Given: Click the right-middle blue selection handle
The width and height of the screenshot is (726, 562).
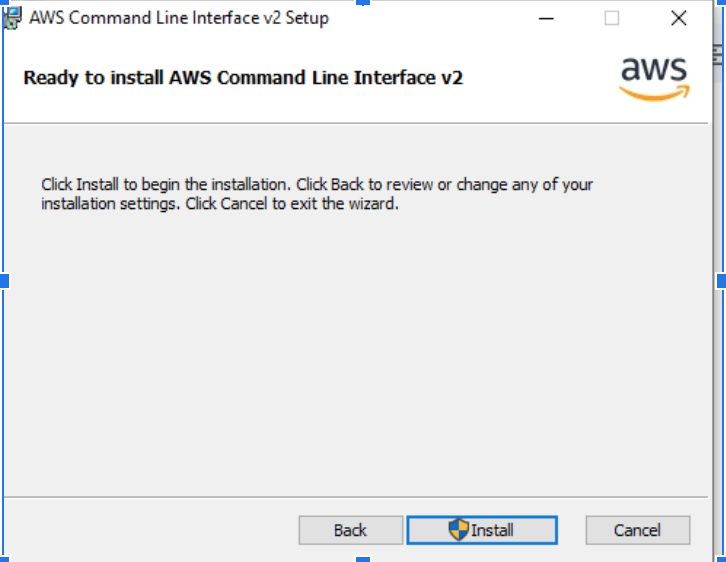Looking at the screenshot, I should coord(721,281).
